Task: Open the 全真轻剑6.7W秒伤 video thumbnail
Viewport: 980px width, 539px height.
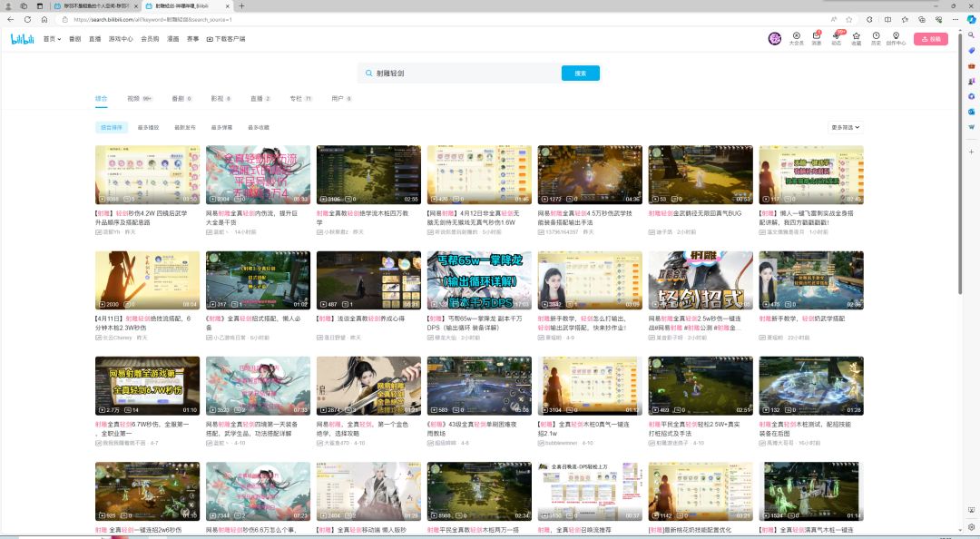Action: click(x=148, y=386)
